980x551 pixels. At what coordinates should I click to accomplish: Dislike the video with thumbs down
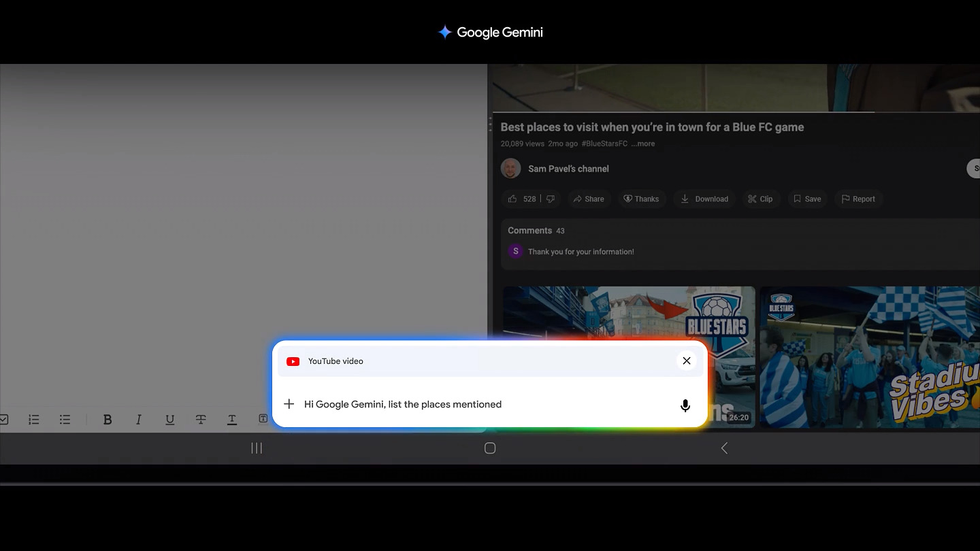tap(551, 199)
